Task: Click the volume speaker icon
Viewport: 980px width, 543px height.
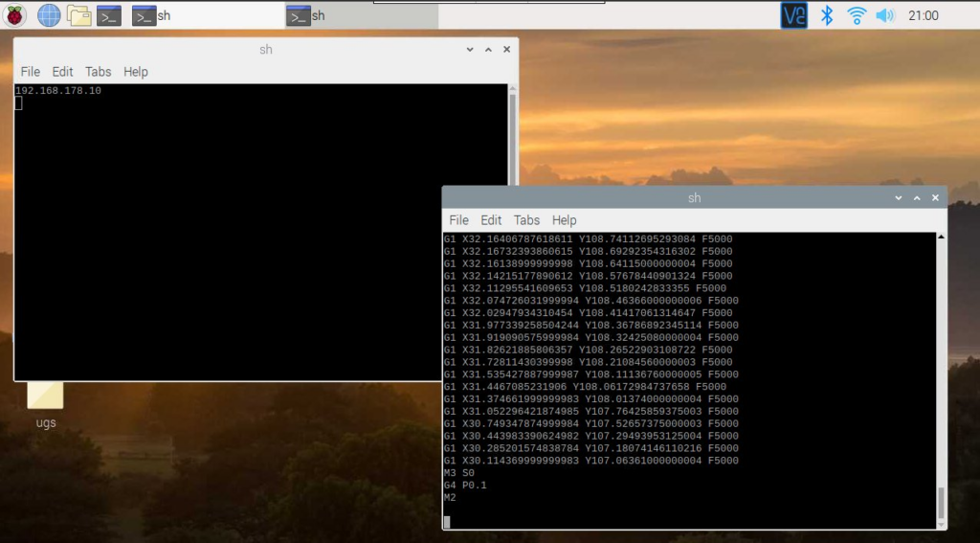Action: [884, 15]
